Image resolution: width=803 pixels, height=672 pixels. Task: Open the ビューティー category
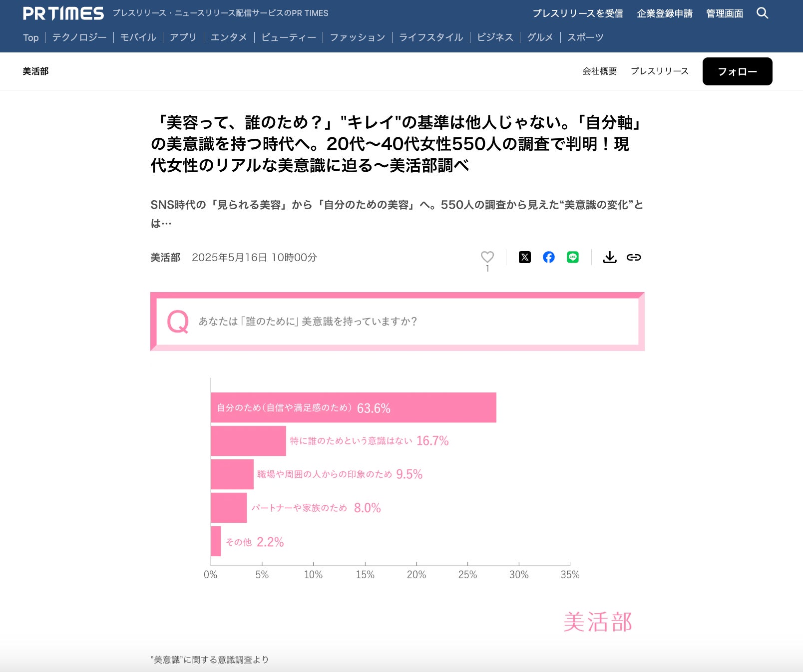point(289,37)
